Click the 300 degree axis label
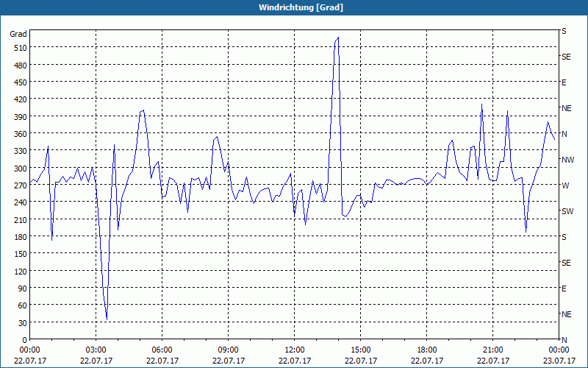The image size is (588, 368). (x=21, y=169)
